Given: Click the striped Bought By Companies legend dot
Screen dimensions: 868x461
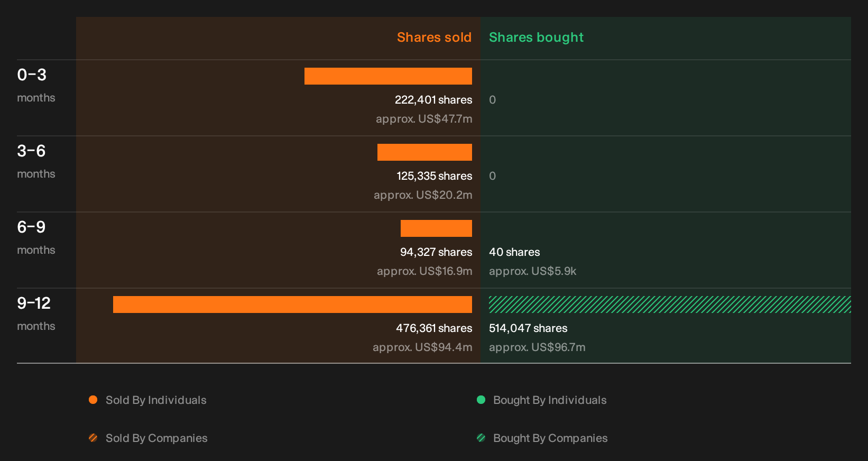Looking at the screenshot, I should [x=481, y=438].
